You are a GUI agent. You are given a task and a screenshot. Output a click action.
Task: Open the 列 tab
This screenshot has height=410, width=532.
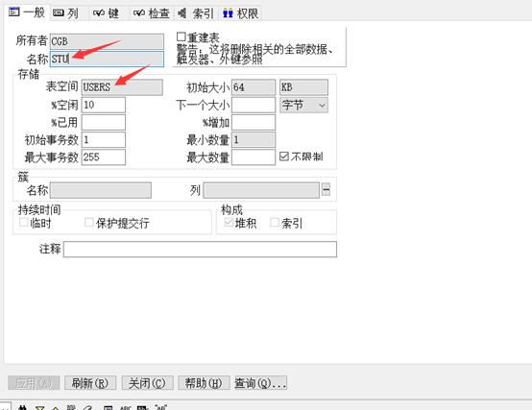click(66, 13)
